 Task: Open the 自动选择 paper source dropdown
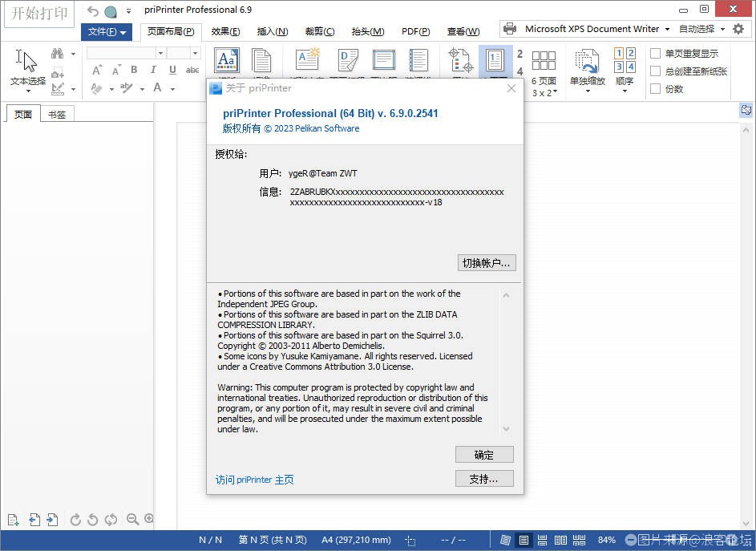click(723, 29)
